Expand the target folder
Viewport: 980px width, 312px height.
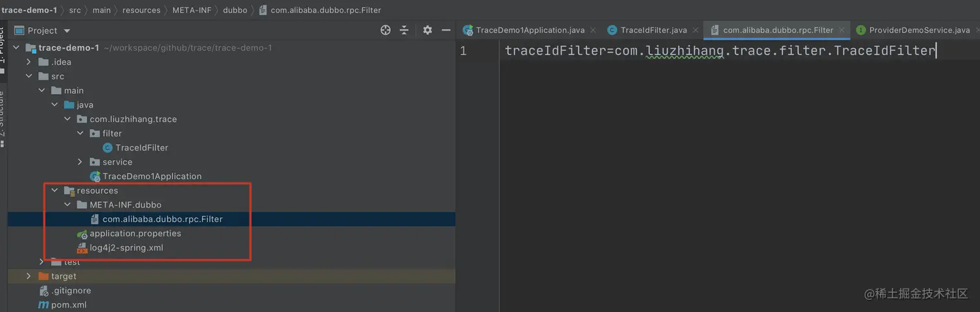pyautogui.click(x=29, y=276)
